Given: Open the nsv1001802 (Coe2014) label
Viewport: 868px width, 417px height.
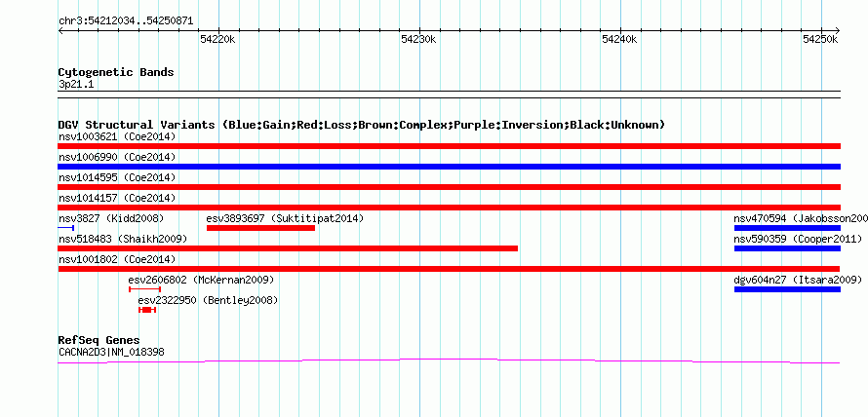Looking at the screenshot, I should 117,259.
